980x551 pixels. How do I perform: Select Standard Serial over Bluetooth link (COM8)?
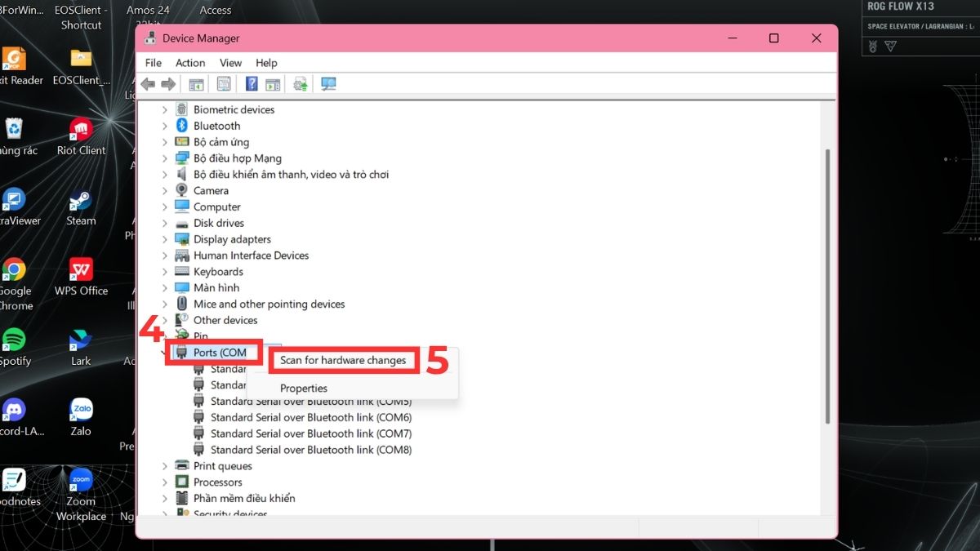coord(311,450)
